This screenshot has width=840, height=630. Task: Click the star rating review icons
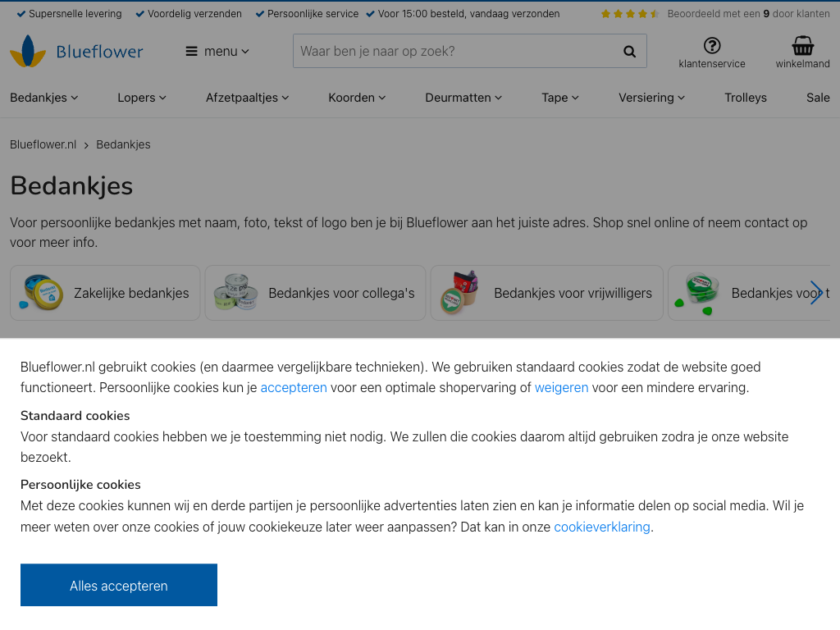[629, 14]
